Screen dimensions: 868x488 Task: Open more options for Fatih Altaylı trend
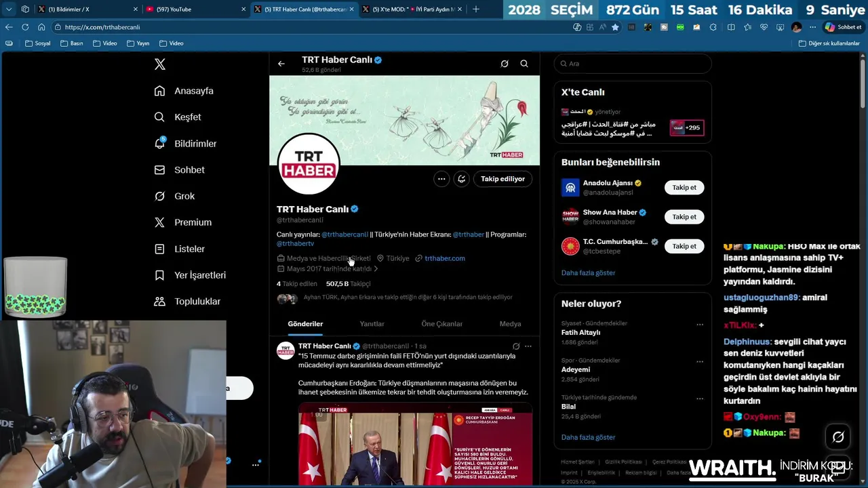pyautogui.click(x=700, y=325)
